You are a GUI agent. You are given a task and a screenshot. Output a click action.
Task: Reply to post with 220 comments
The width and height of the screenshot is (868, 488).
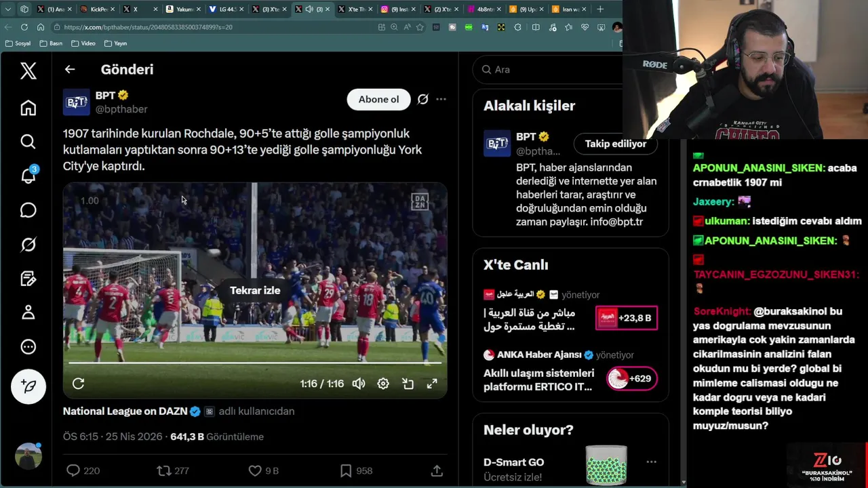point(83,470)
